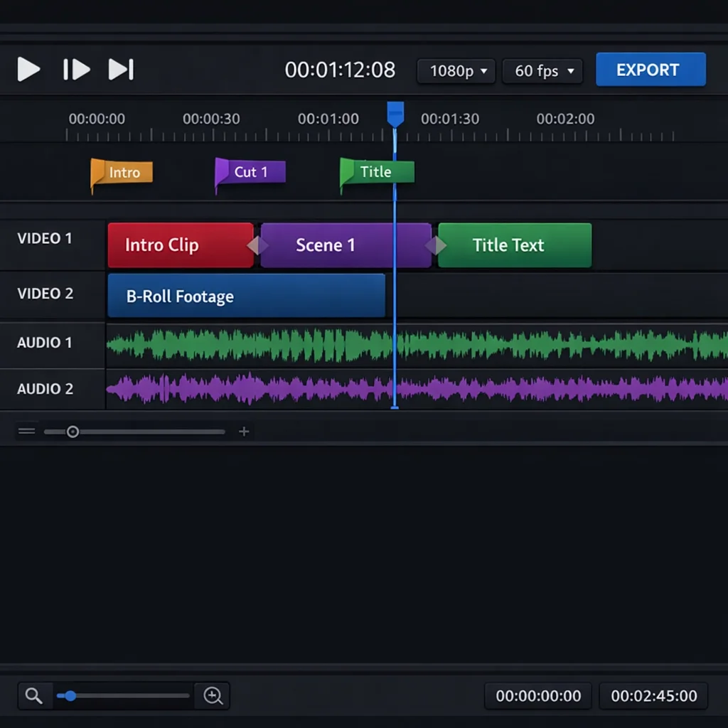
Task: Click the plus icon next to the track zoom slider
Action: 244,431
